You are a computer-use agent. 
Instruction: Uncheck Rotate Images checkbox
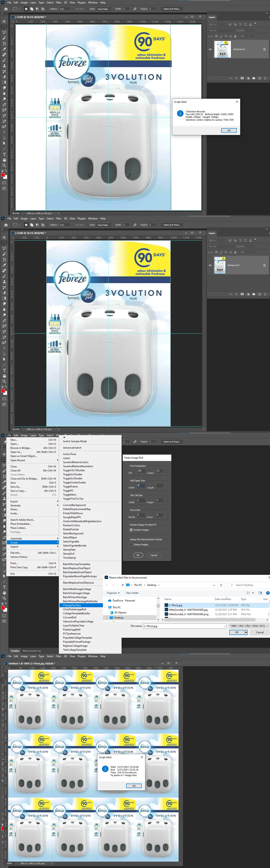pos(131,530)
